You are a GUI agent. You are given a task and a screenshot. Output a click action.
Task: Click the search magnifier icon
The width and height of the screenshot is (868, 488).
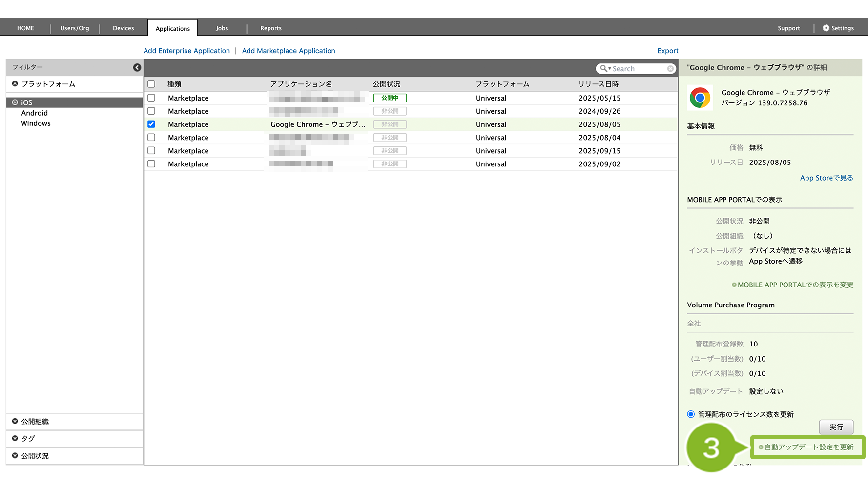(x=604, y=69)
